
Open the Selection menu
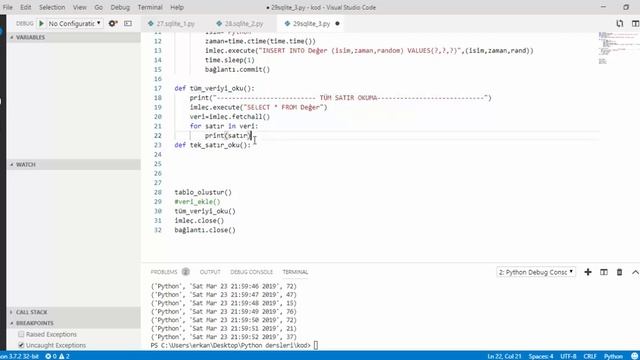coord(52,7)
